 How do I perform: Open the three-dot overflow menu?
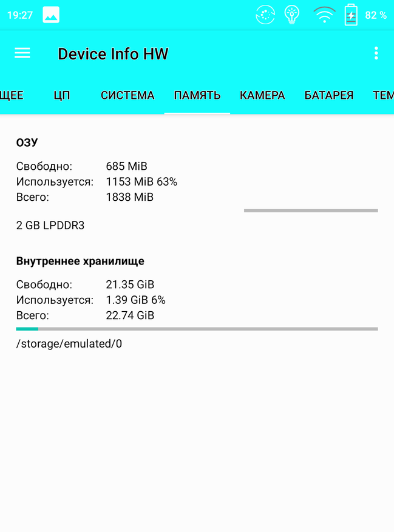click(376, 53)
